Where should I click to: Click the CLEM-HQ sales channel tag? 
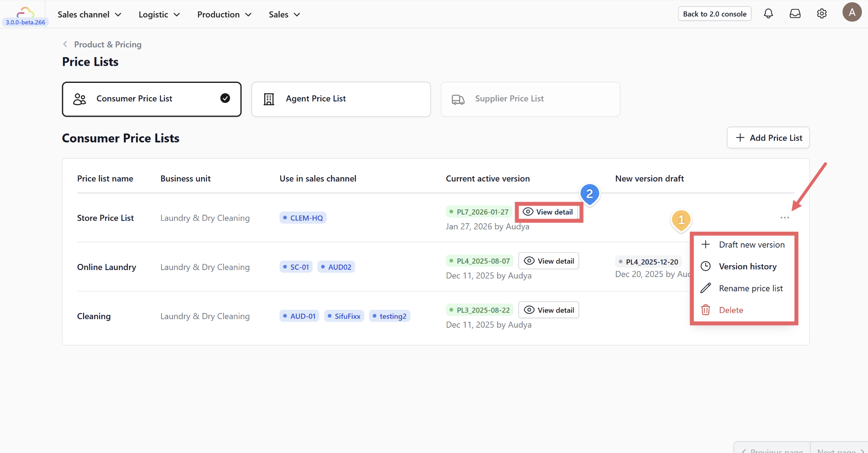(x=303, y=218)
